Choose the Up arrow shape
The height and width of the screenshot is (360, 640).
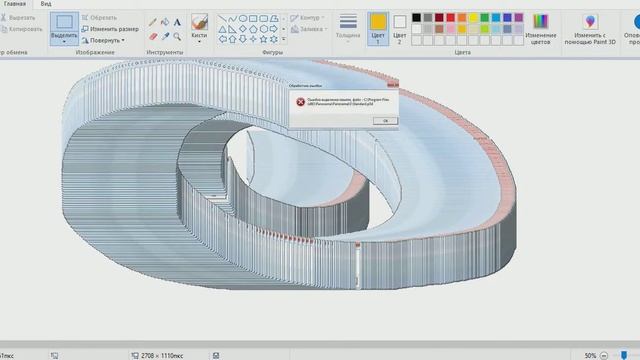click(232, 40)
